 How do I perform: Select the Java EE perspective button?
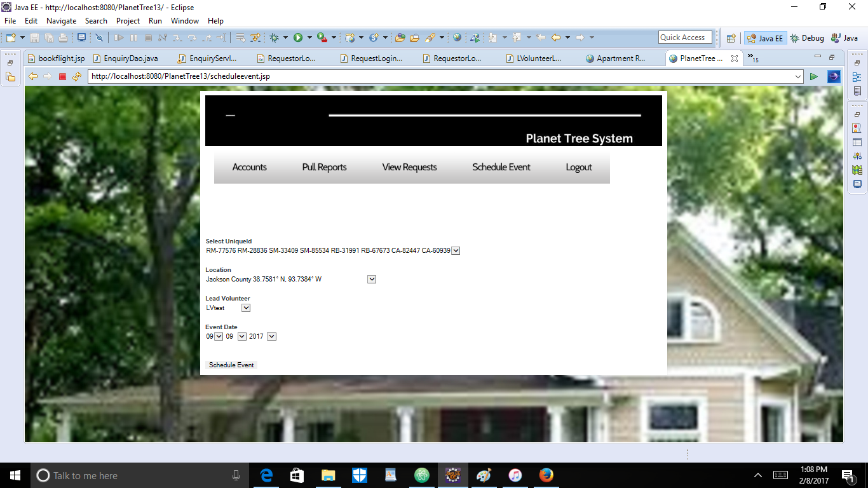(x=764, y=38)
